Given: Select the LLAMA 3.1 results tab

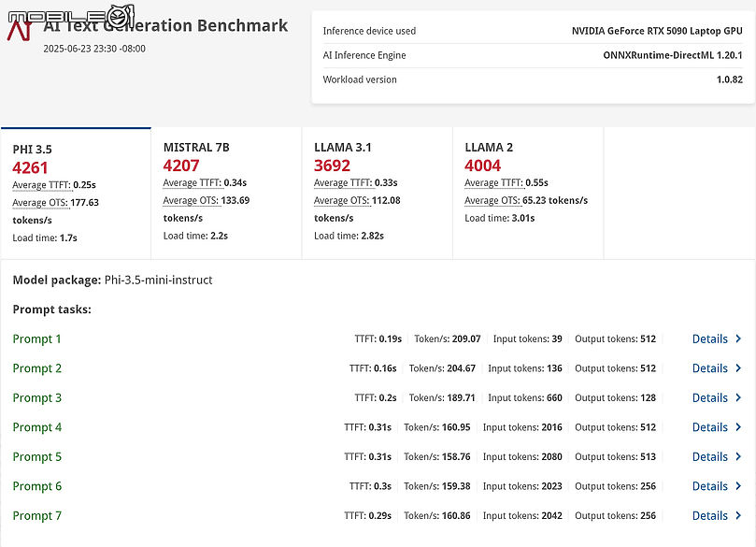Looking at the screenshot, I should [378, 193].
